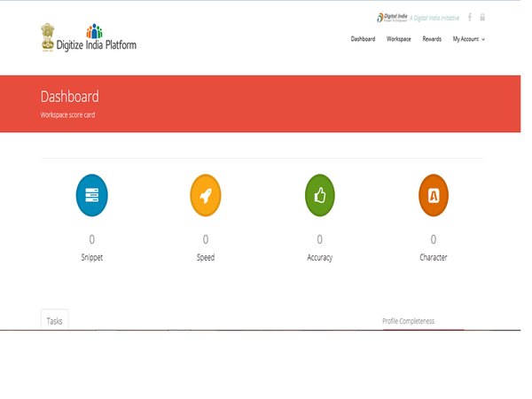Viewport: 532px width, 399px height.
Task: Select the Tasks tab
Action: pos(55,321)
